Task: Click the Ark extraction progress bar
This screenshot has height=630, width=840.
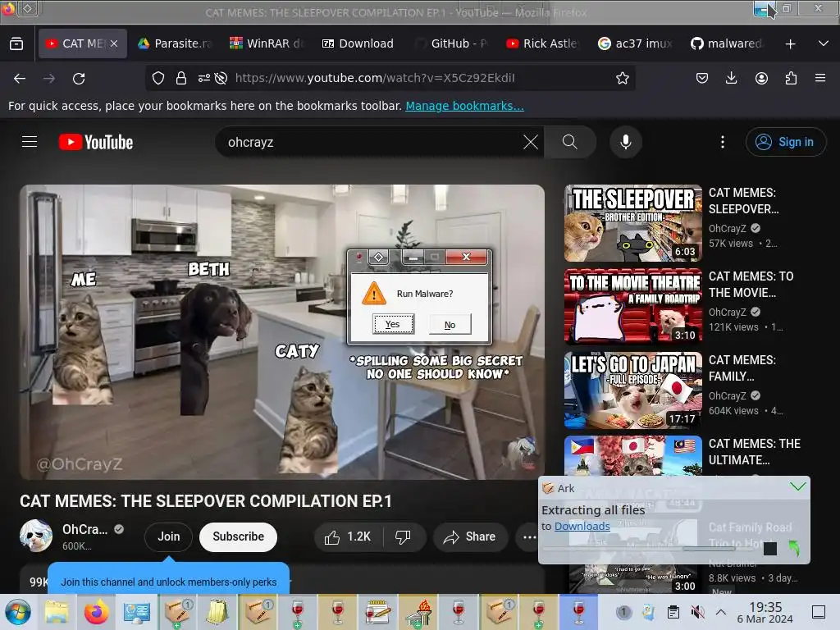Action: [648, 549]
